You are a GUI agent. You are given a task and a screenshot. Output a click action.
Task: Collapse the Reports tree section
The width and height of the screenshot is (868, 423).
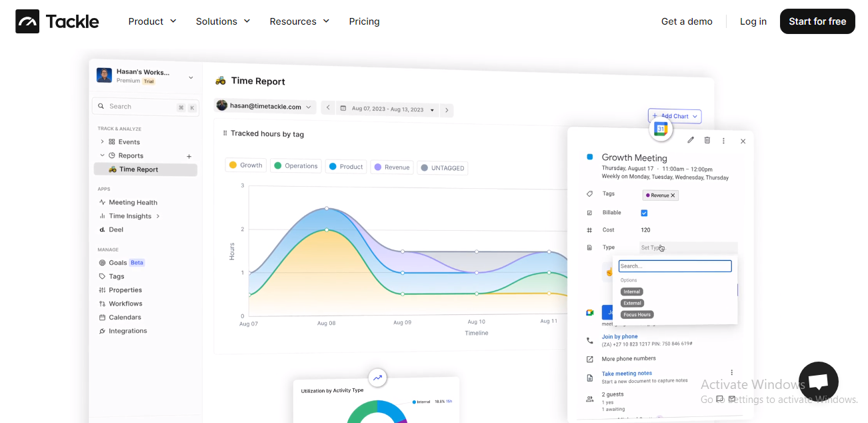click(102, 155)
